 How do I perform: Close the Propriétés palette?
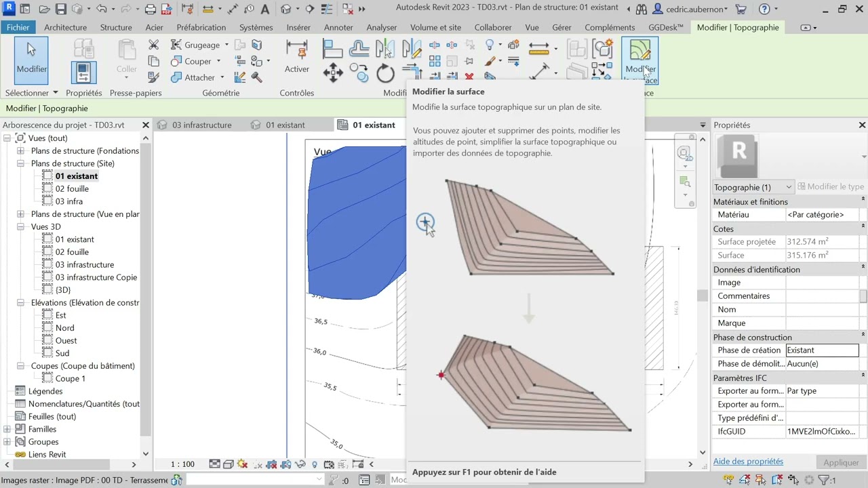pos(862,125)
